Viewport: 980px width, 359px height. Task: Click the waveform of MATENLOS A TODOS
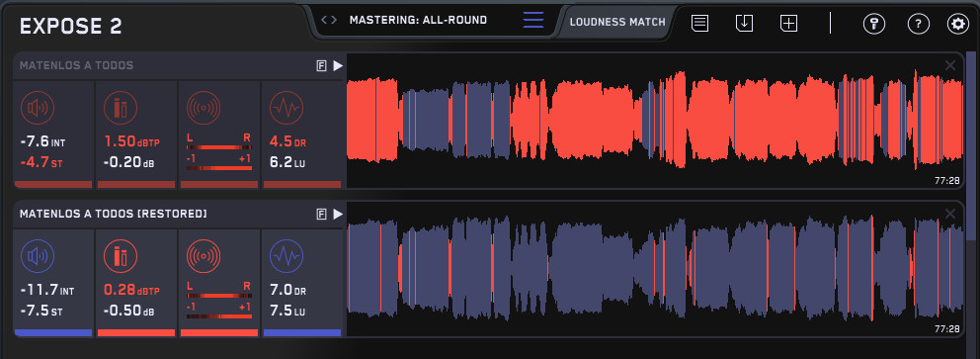654,120
